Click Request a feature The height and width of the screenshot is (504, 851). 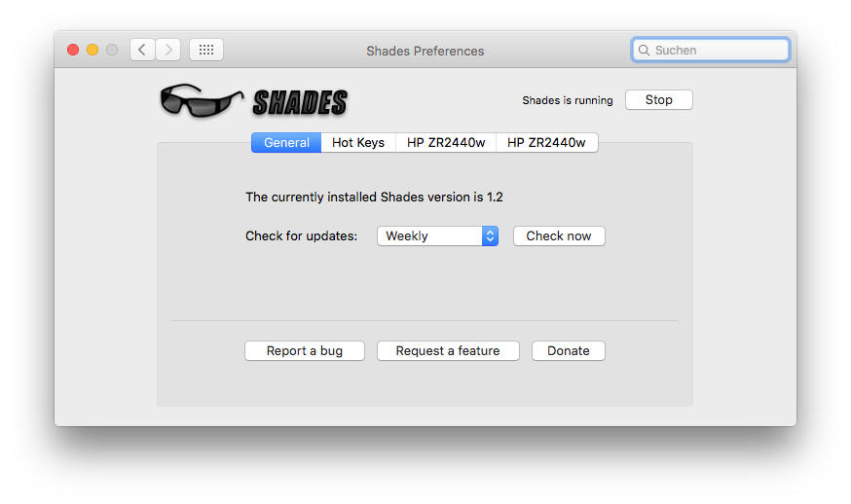[448, 351]
